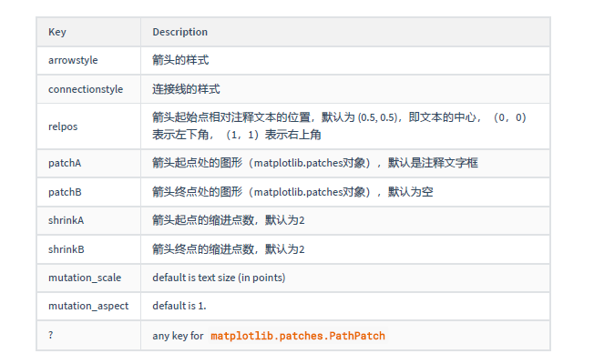Click the shrinkA description '箭头起点的缩进点数'

tap(229, 220)
